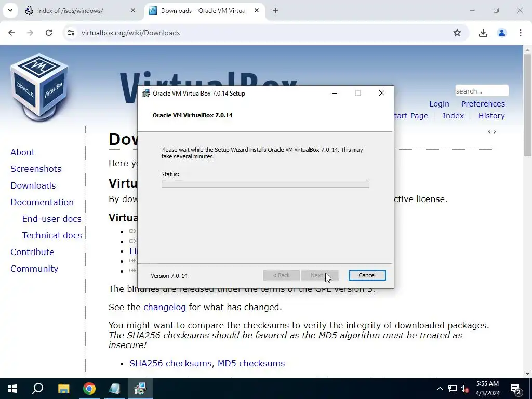Click the changelog link
532x399 pixels.
(x=165, y=308)
